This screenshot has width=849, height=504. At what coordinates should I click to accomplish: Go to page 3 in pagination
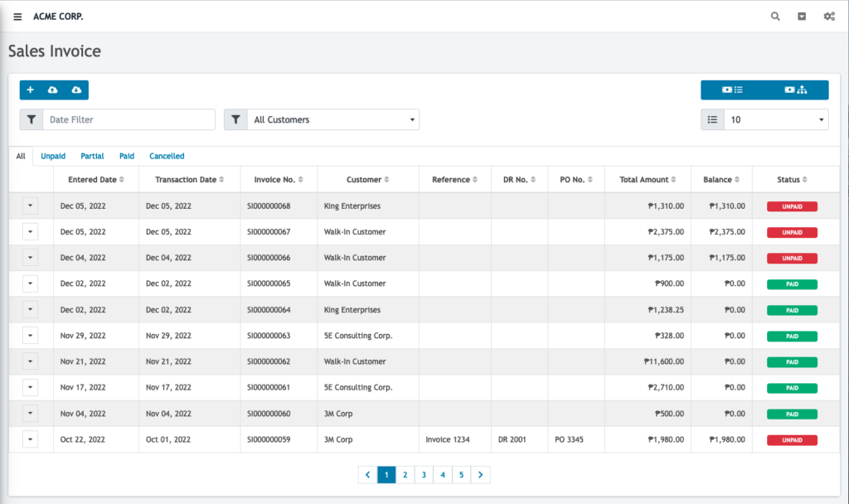coord(424,475)
